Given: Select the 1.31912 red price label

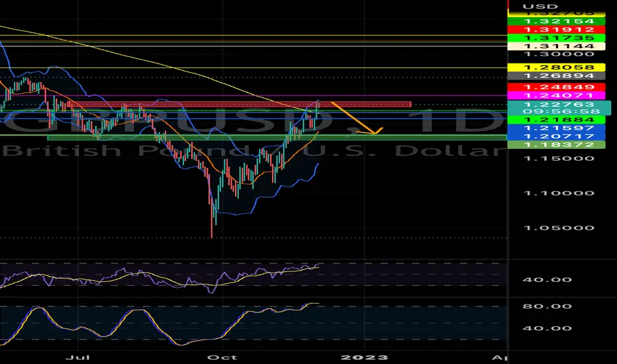Looking at the screenshot, I should [x=556, y=30].
